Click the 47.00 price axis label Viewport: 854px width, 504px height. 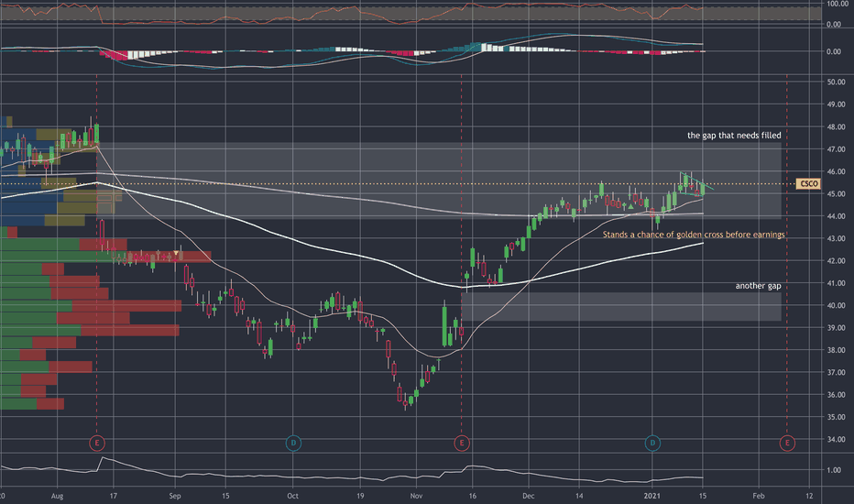pyautogui.click(x=836, y=148)
